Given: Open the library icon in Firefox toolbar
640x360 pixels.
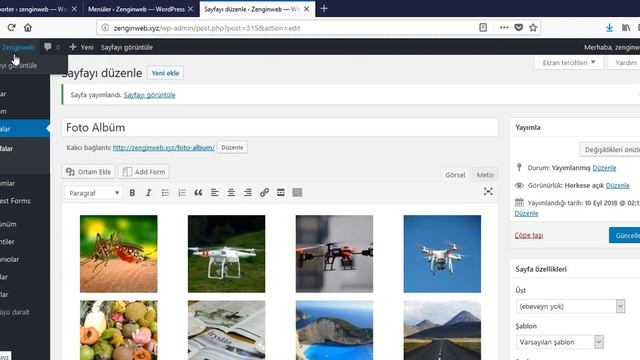Looking at the screenshot, I should point(626,27).
